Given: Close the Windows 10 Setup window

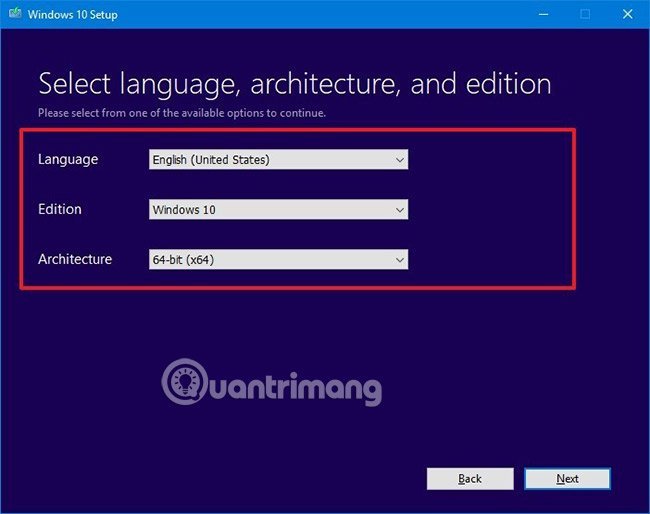Looking at the screenshot, I should pos(628,14).
